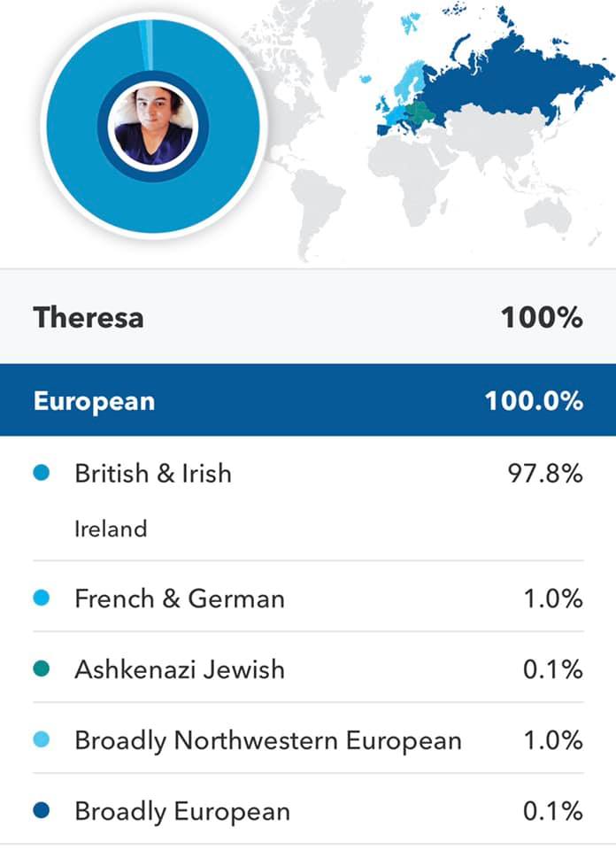Click the 100.0% European total value
Screen dimensions: 616x850
[534, 400]
